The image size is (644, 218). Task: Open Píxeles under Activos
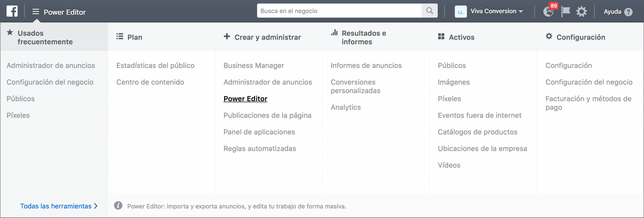tap(449, 99)
